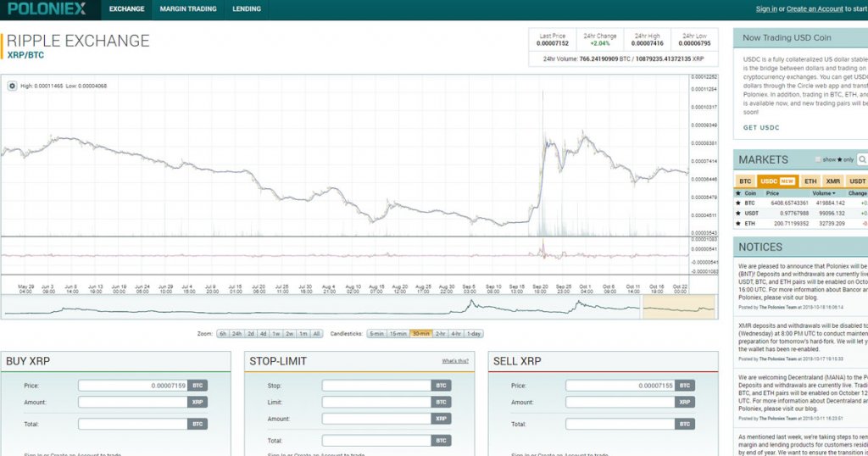Viewport: 868px width, 456px height.
Task: Click the Sell XRP Total field
Action: click(620, 424)
